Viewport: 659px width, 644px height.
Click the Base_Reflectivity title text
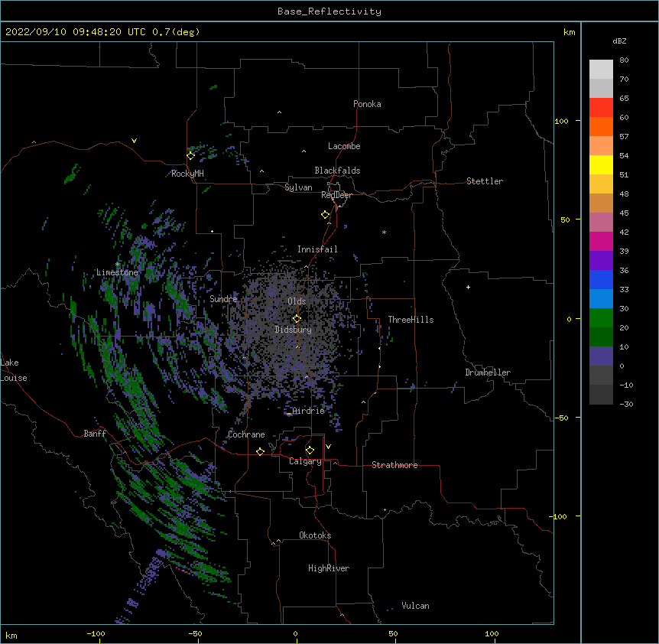click(x=329, y=11)
